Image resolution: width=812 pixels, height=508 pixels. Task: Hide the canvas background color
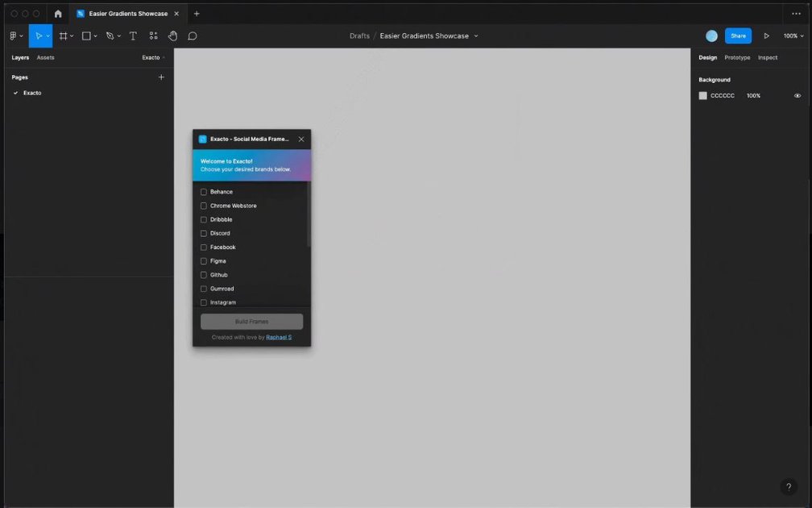pyautogui.click(x=797, y=95)
